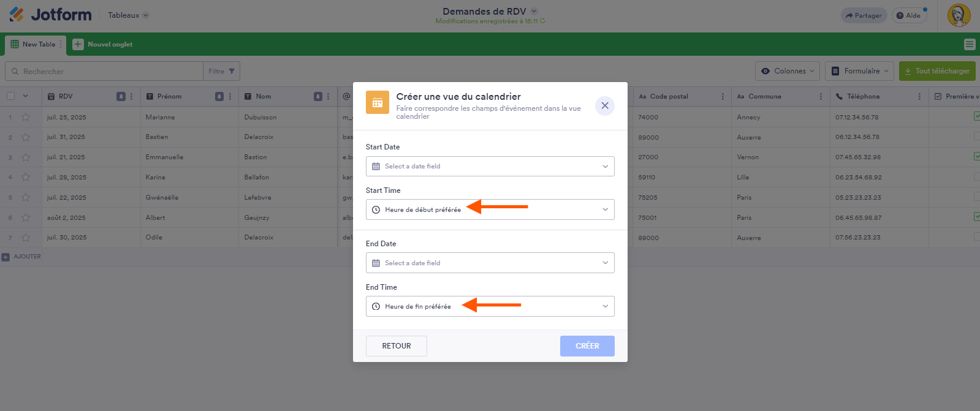Toggle Première visite checkbox for Auxerre row
The width and height of the screenshot is (980, 411).
coord(976,137)
